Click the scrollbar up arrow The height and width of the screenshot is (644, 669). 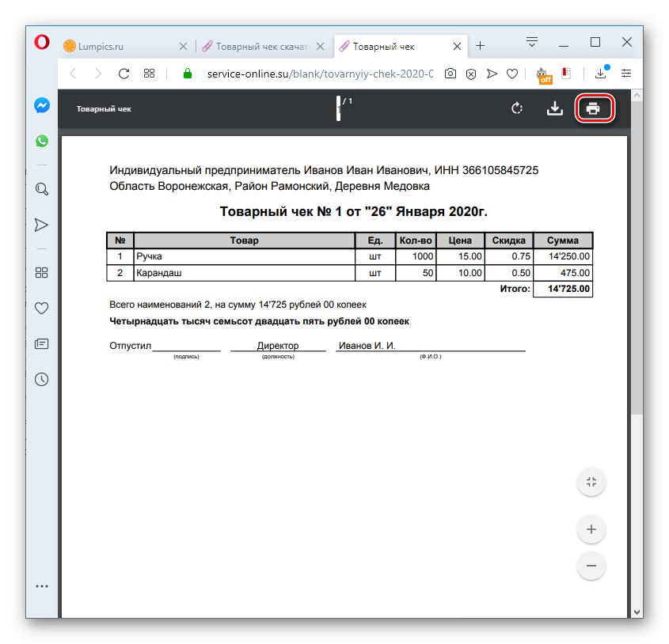point(637,96)
